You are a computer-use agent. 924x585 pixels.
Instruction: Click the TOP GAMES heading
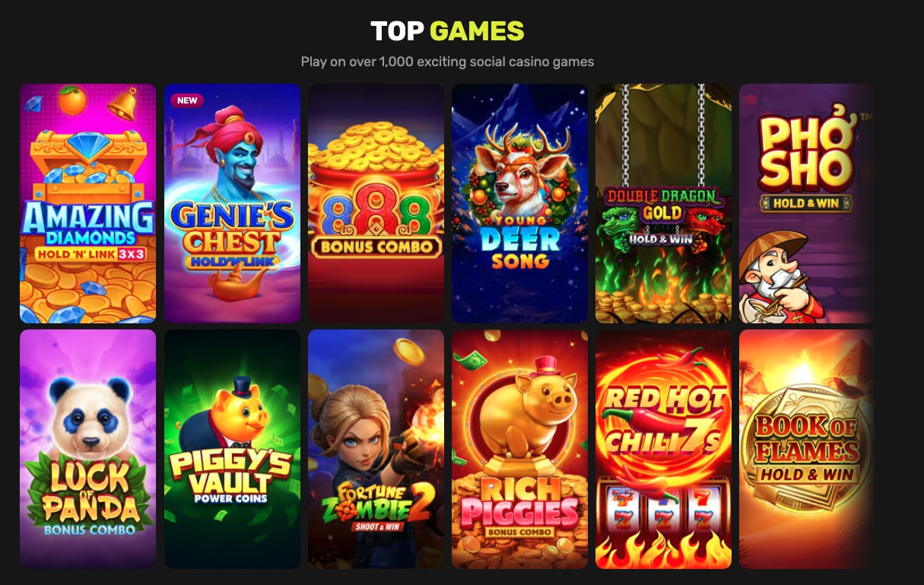click(447, 31)
